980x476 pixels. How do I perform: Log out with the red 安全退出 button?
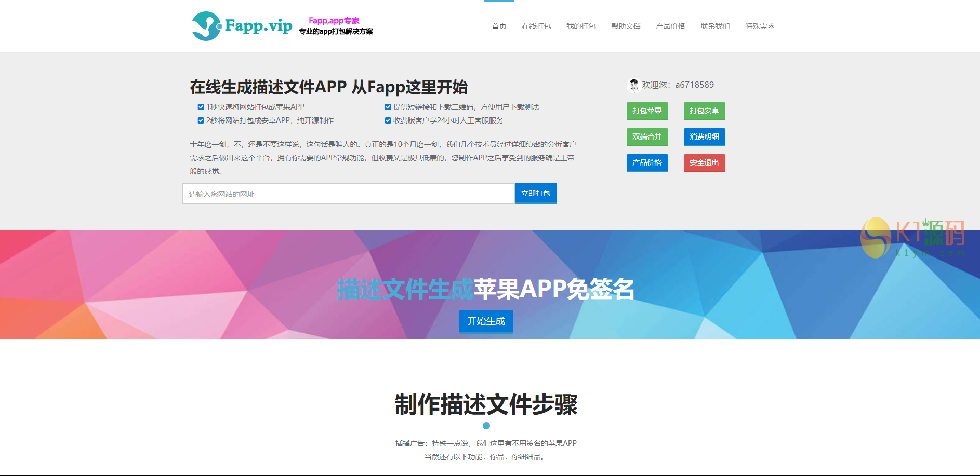(x=704, y=163)
